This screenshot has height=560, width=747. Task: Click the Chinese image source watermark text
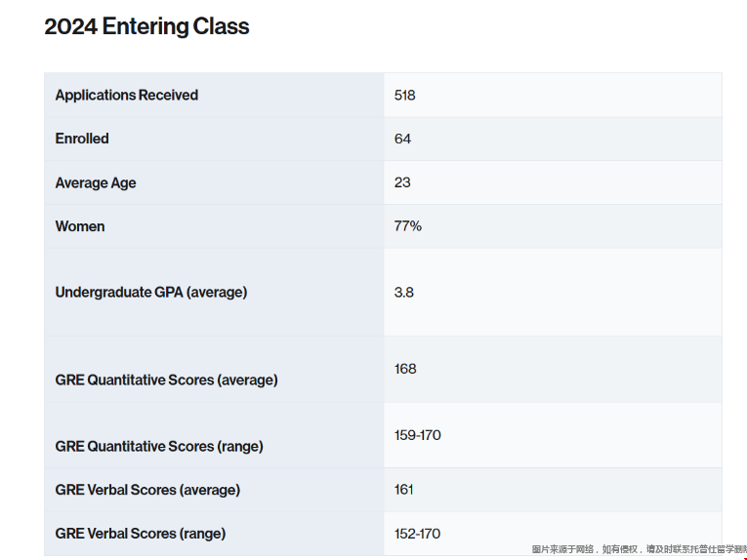(x=639, y=549)
